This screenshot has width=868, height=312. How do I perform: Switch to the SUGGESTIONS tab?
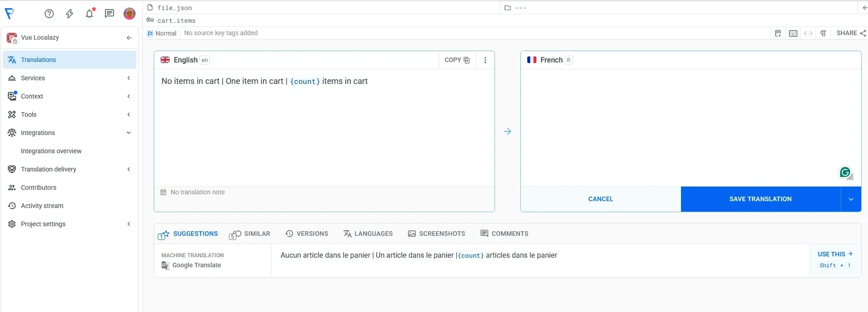click(188, 234)
